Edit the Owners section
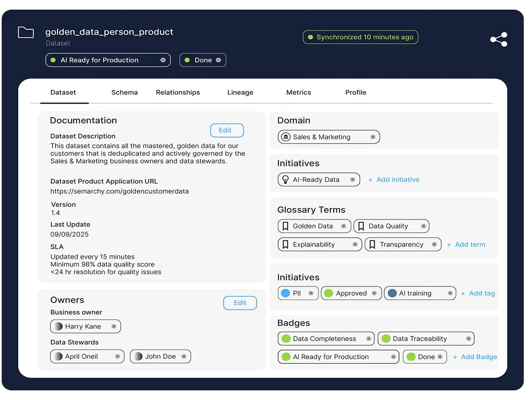 click(240, 303)
